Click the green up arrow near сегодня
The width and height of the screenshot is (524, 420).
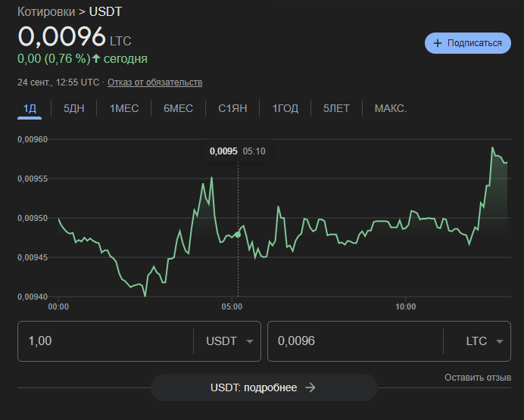pyautogui.click(x=96, y=58)
